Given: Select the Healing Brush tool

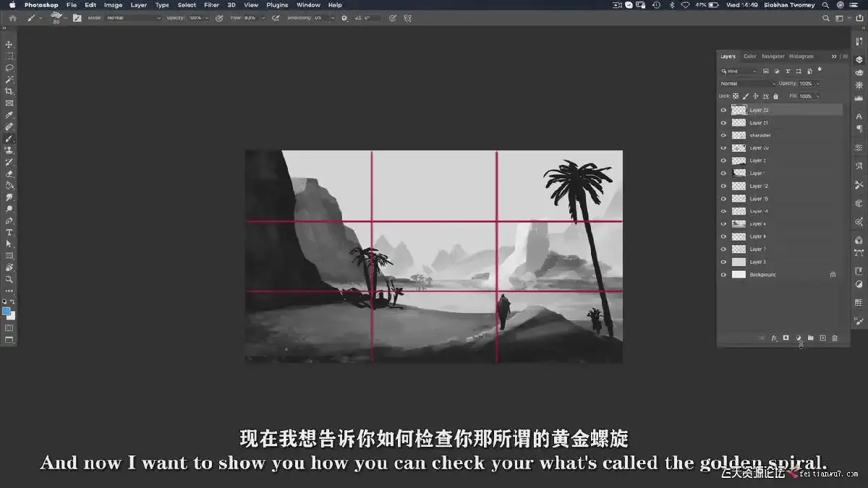Looking at the screenshot, I should tap(9, 127).
